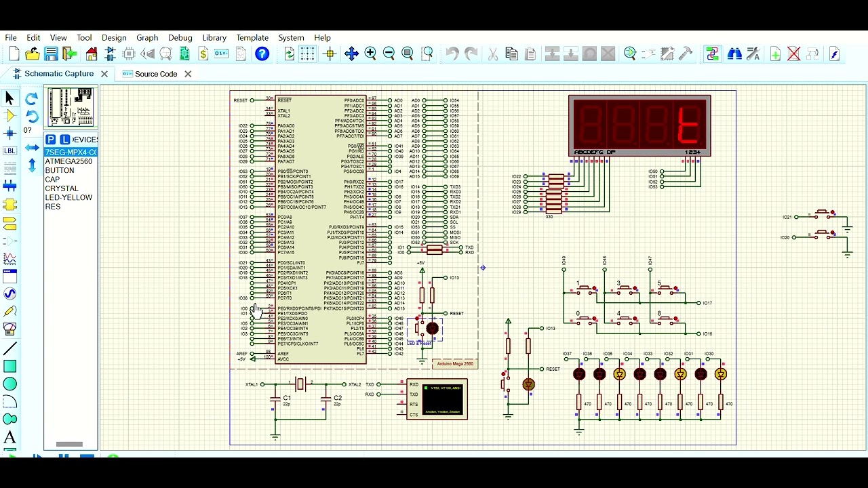The height and width of the screenshot is (488, 868).
Task: Open a project with the folder icon
Action: [x=32, y=54]
